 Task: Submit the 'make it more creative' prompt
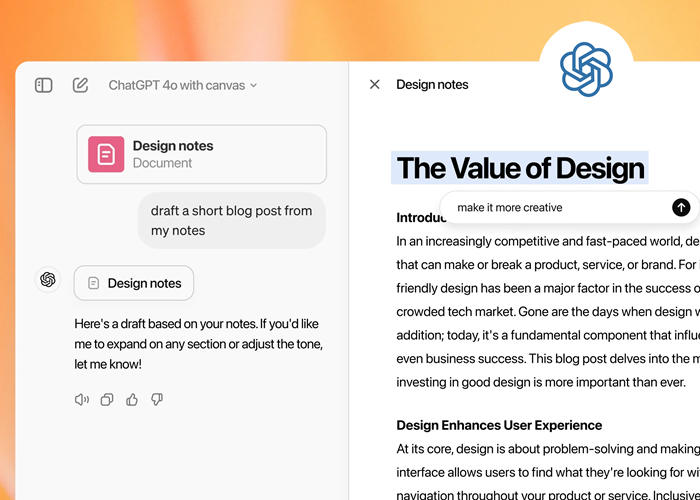681,207
